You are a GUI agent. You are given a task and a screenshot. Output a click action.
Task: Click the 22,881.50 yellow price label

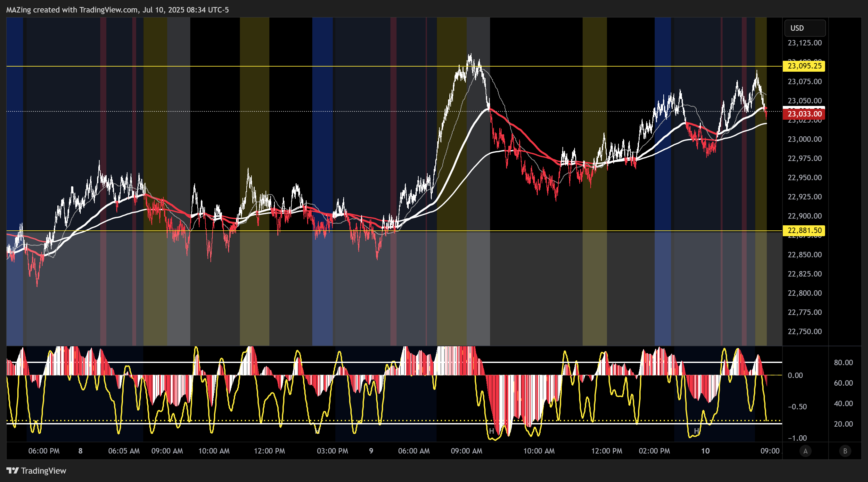click(804, 230)
